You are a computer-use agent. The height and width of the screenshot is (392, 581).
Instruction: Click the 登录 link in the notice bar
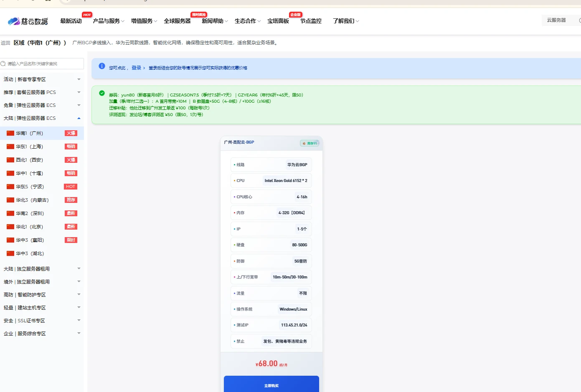click(136, 68)
